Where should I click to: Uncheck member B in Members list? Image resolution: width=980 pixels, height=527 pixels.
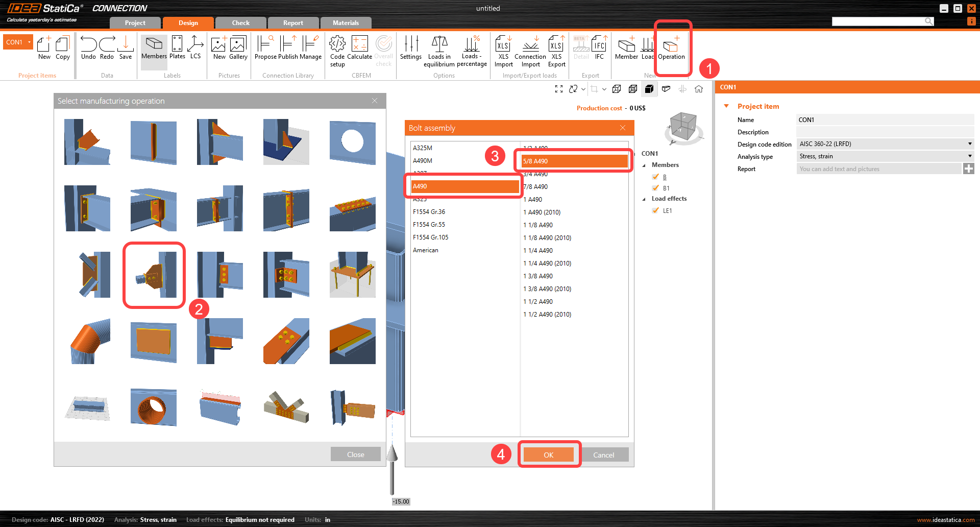(x=656, y=177)
